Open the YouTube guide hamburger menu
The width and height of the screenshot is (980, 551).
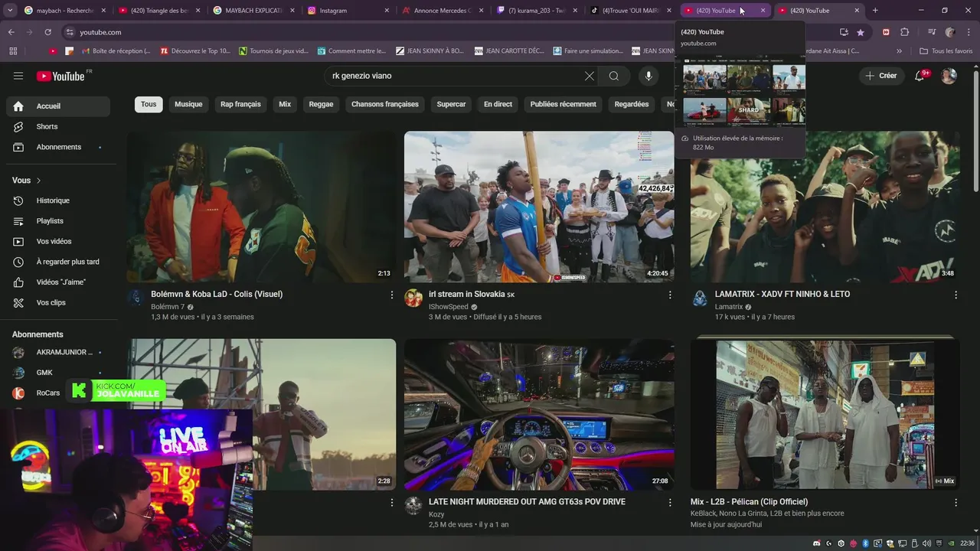[x=18, y=76]
